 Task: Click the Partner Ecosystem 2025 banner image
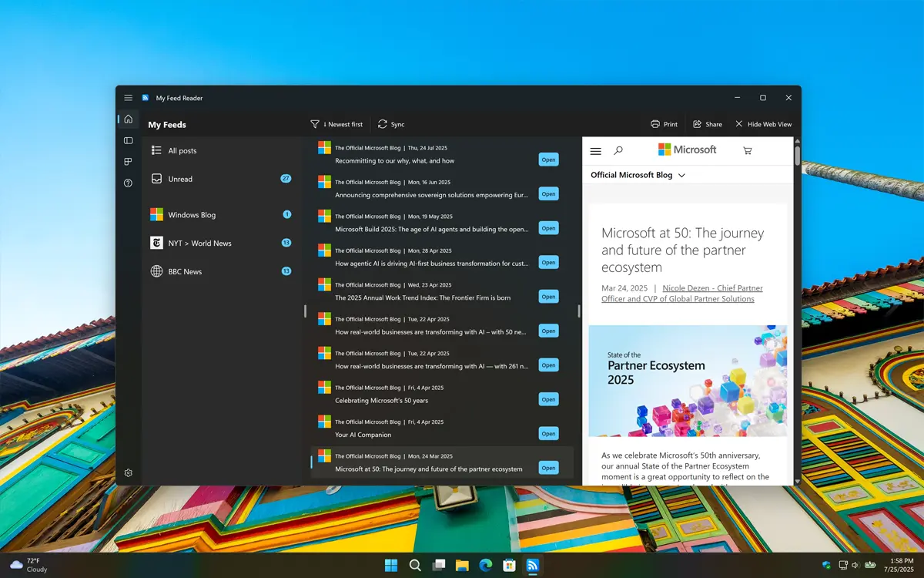coord(688,381)
